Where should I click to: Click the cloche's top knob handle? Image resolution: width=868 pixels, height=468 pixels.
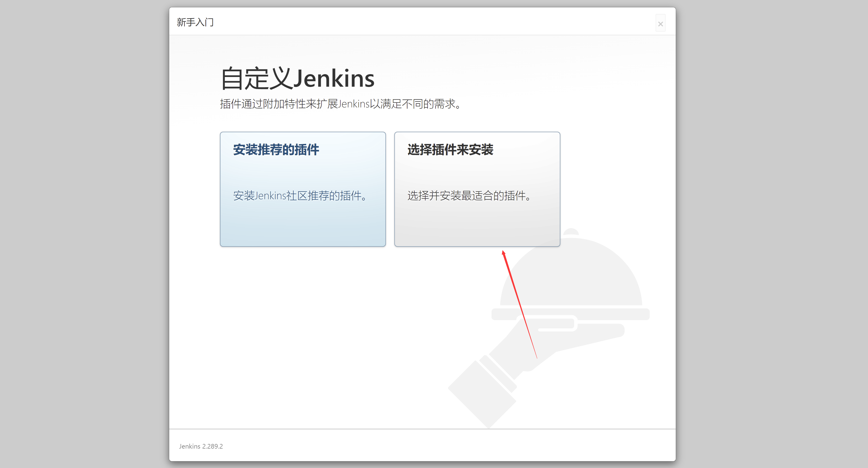pyautogui.click(x=571, y=232)
